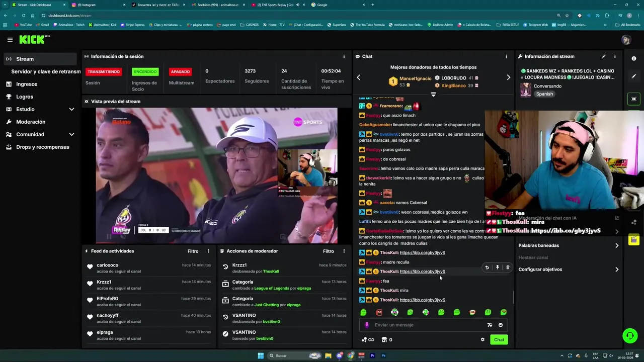Click username Fisstyy on the 'madre reculia' message
The image size is (644, 362).
(373, 262)
